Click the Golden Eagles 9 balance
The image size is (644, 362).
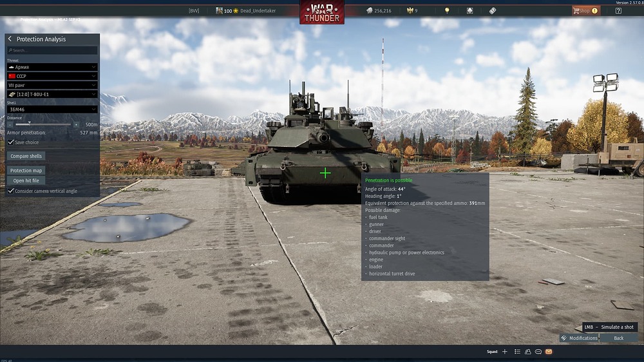tap(412, 11)
